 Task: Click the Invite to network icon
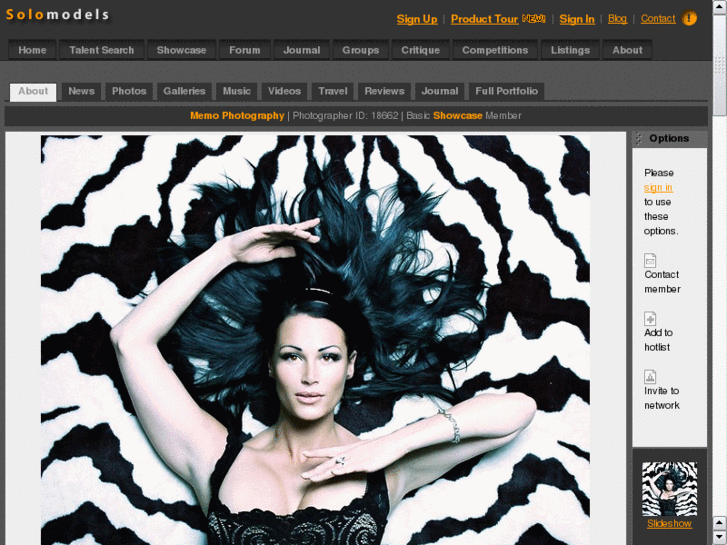point(650,377)
